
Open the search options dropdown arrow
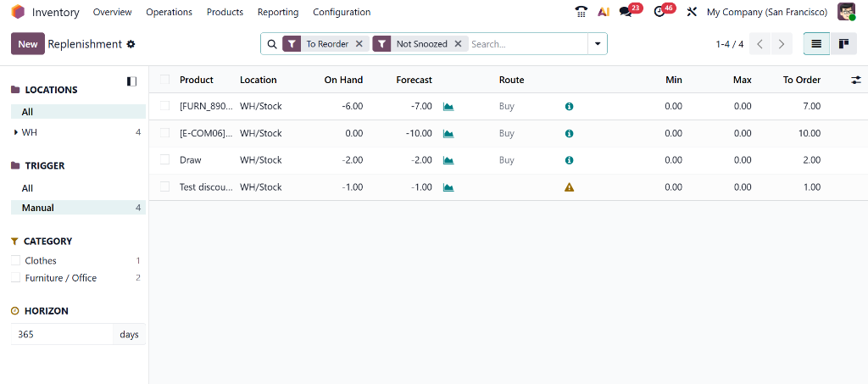point(598,44)
